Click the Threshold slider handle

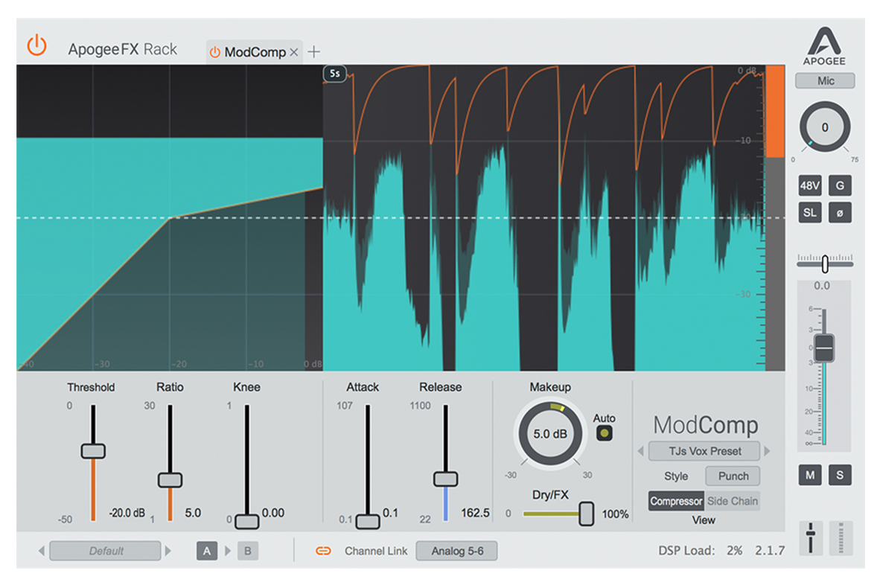click(93, 451)
